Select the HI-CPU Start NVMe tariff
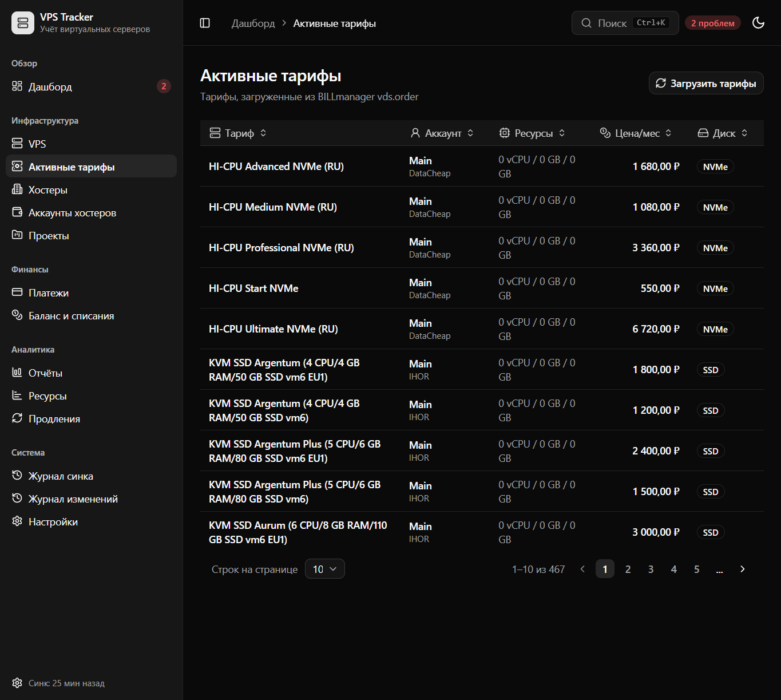The image size is (781, 700). [x=253, y=288]
